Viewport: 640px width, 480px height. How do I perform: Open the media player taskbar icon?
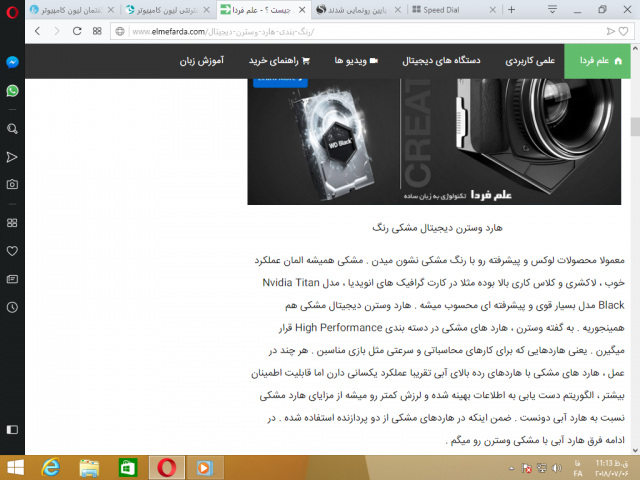[205, 468]
